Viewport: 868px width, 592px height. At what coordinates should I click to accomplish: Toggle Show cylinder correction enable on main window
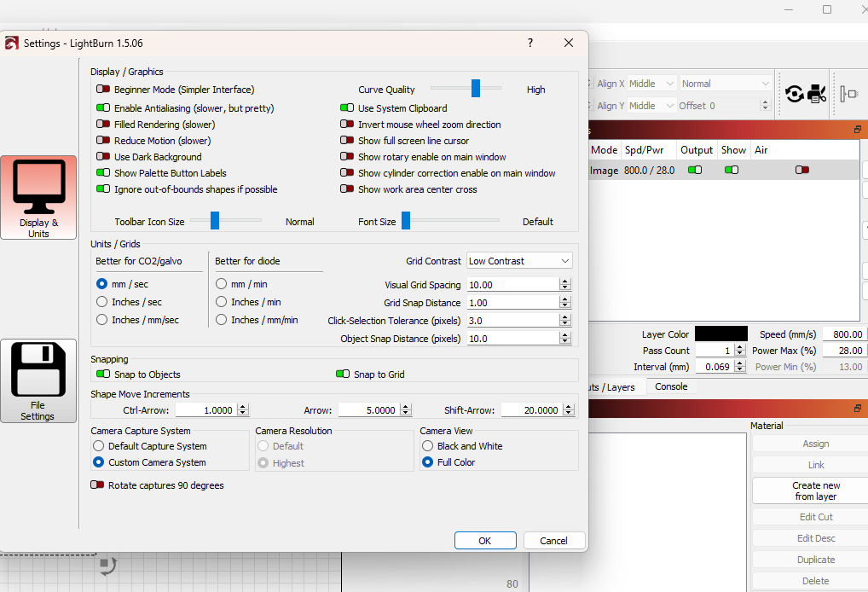[347, 173]
